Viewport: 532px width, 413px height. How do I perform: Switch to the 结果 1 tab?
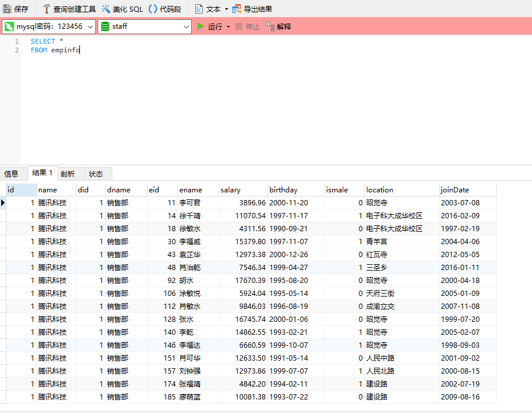point(42,173)
